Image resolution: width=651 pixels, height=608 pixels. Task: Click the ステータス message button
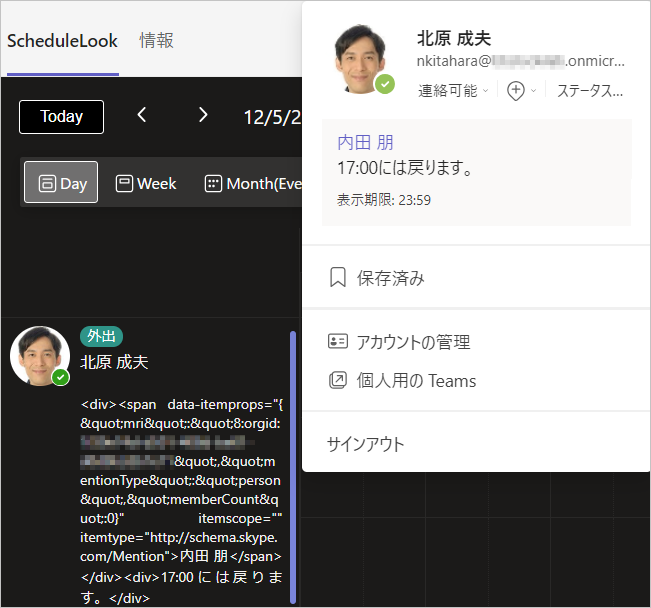click(590, 91)
